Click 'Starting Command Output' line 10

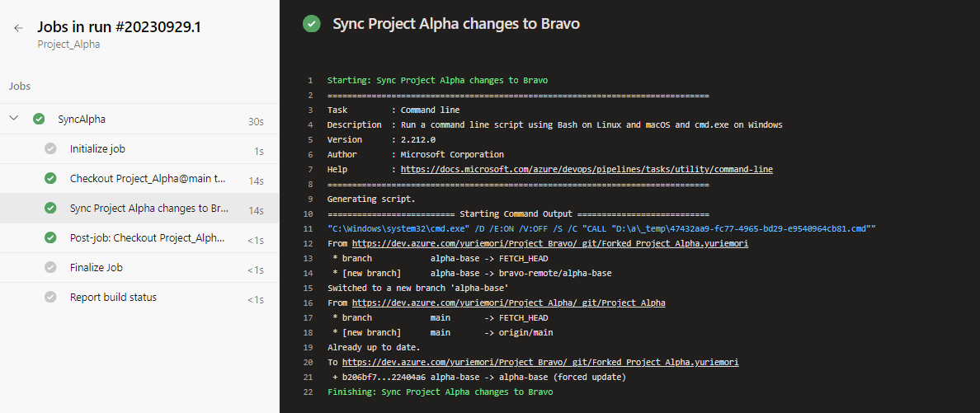[518, 214]
